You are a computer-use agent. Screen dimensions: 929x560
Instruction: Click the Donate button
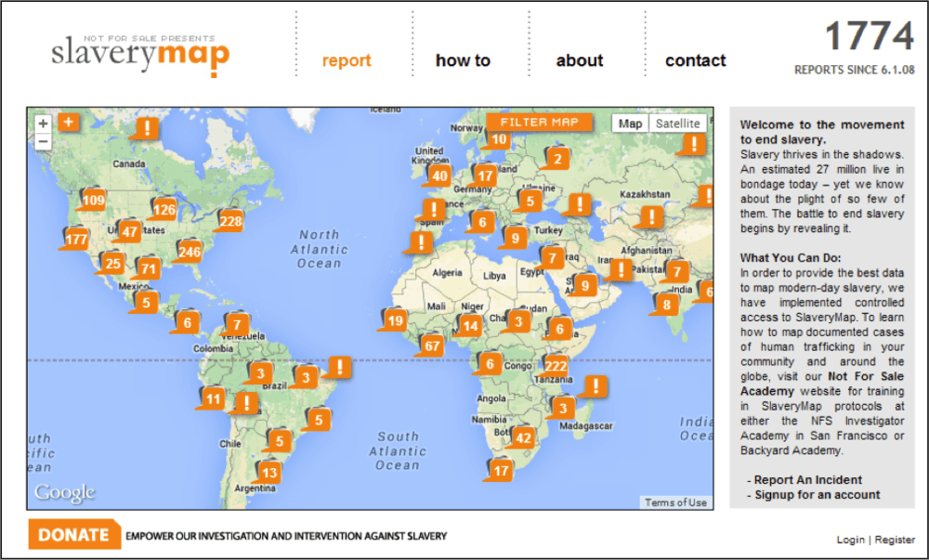point(74,535)
